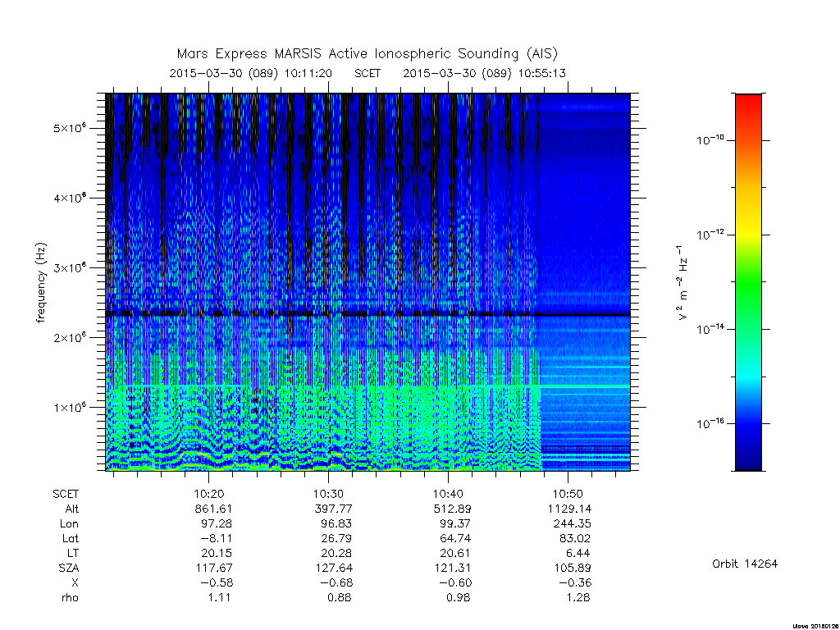Click the 10:40 time axis label
840x630 pixels.
pos(448,494)
